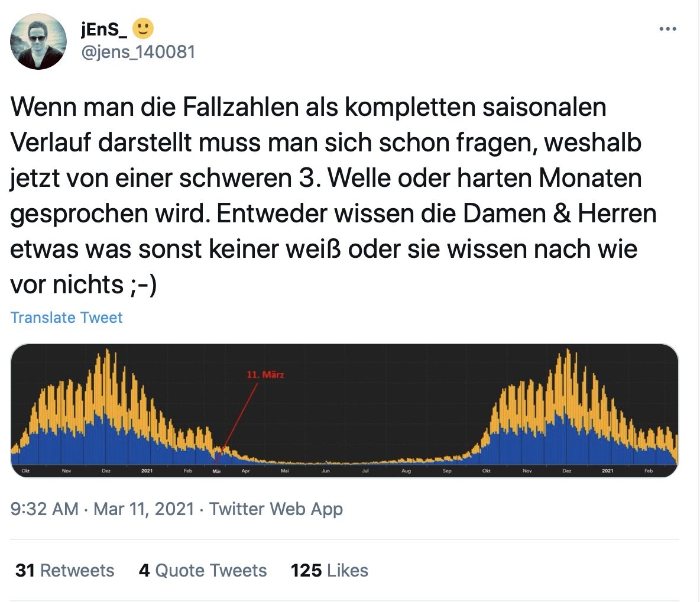
Task: Show the 4 Quote Tweets
Action: 203,570
